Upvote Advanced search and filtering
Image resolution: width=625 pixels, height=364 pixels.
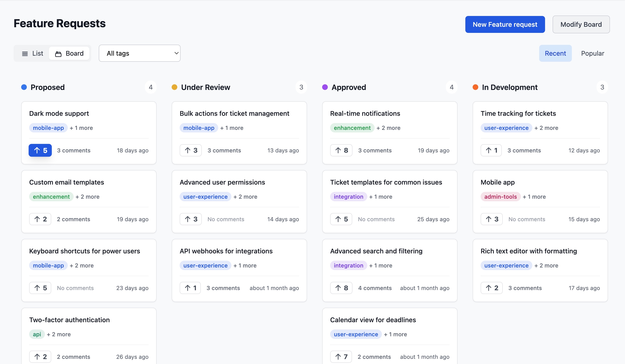coord(341,288)
